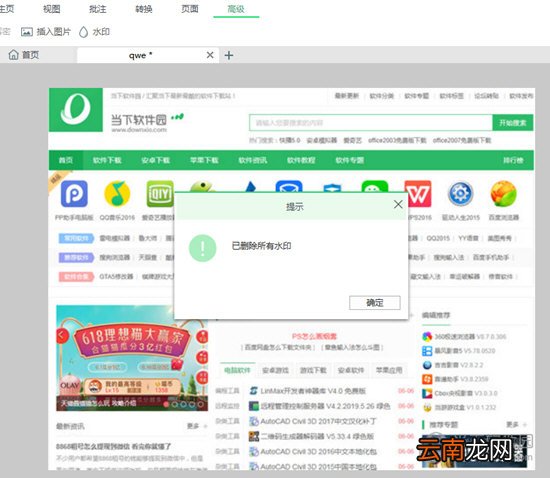Open the LinMax software list entry
The image size is (550, 478).
313,391
